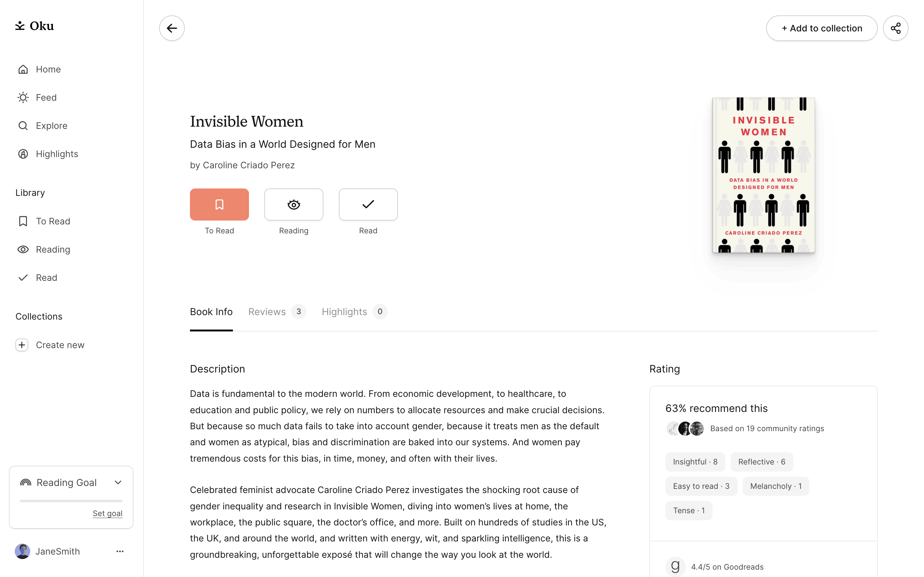The height and width of the screenshot is (577, 924).
Task: Toggle the To Read bookmark status button
Action: pyautogui.click(x=219, y=205)
